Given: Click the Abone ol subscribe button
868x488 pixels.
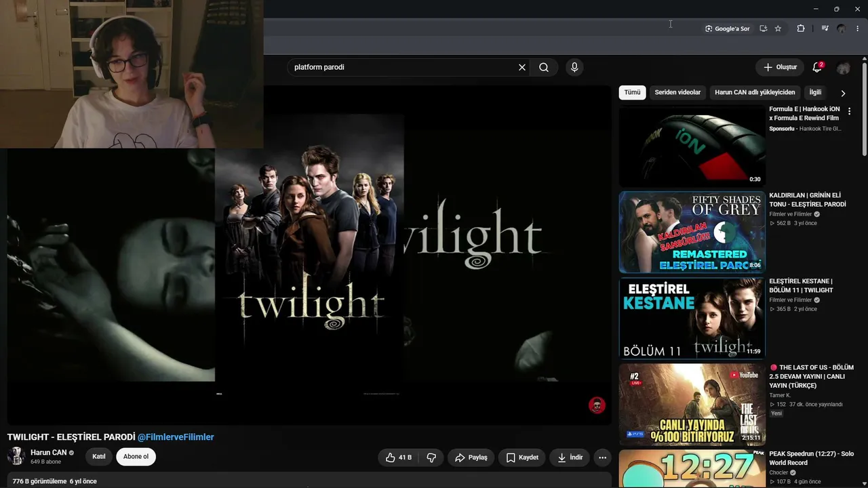Looking at the screenshot, I should [x=136, y=457].
